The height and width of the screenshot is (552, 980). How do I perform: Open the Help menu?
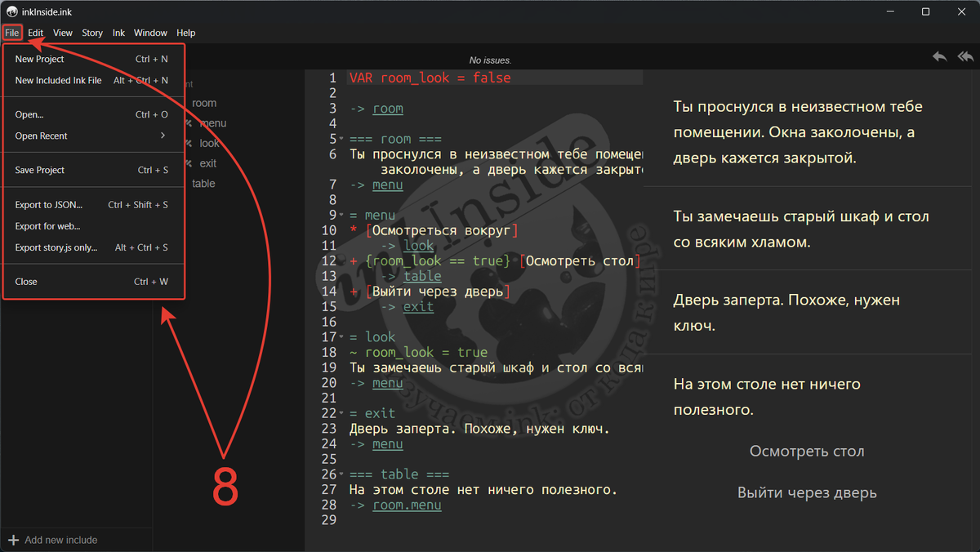(x=186, y=33)
